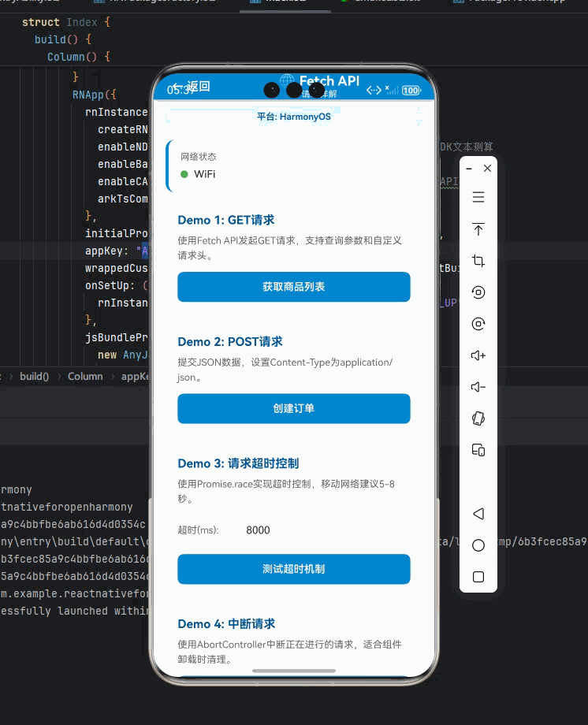Increase emulator volume with speaker plus icon
This screenshot has height=725, width=588.
478,355
